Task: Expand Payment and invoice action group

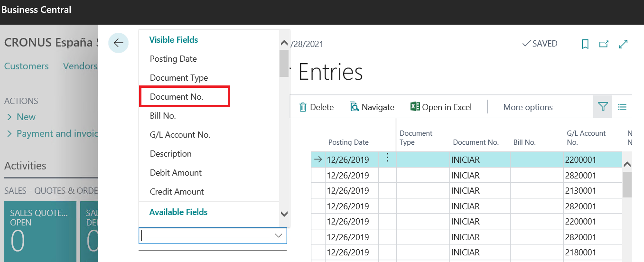Action: (x=52, y=133)
